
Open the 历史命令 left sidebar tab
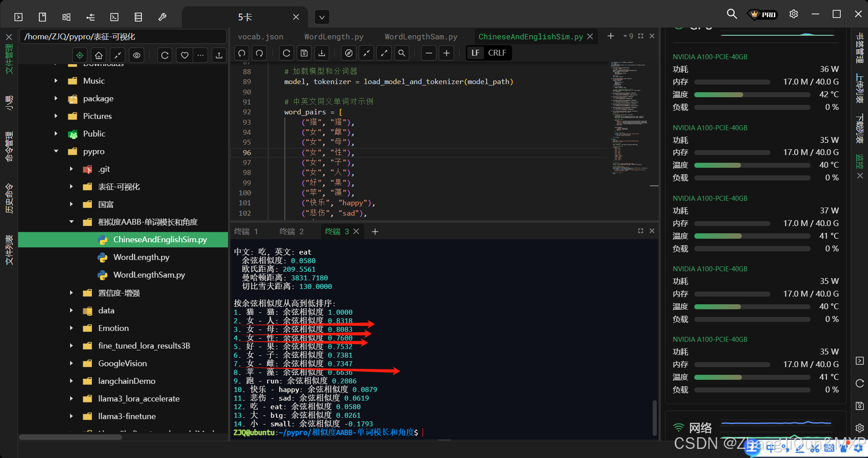pos(9,198)
